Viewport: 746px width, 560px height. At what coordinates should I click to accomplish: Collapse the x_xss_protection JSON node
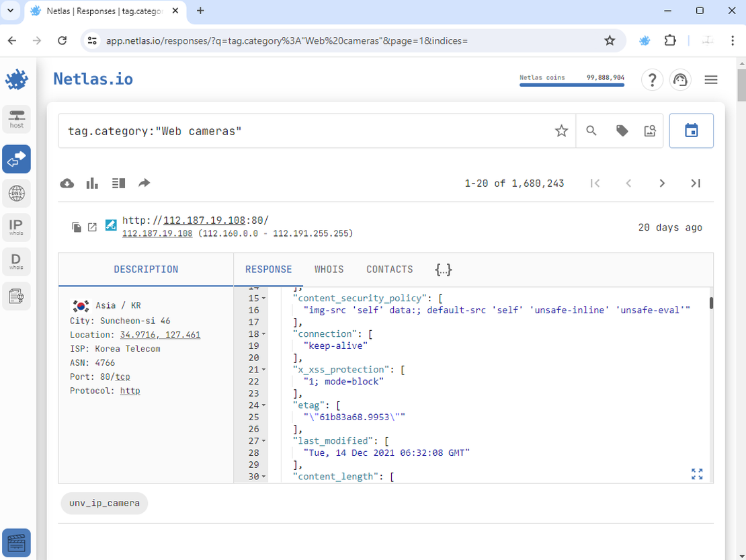pos(263,370)
